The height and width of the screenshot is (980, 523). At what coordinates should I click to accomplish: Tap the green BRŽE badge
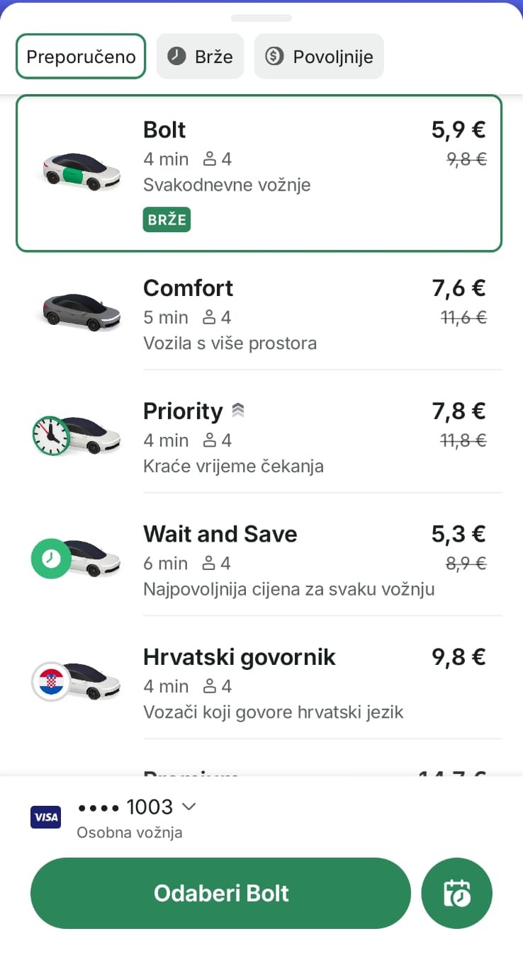point(167,220)
